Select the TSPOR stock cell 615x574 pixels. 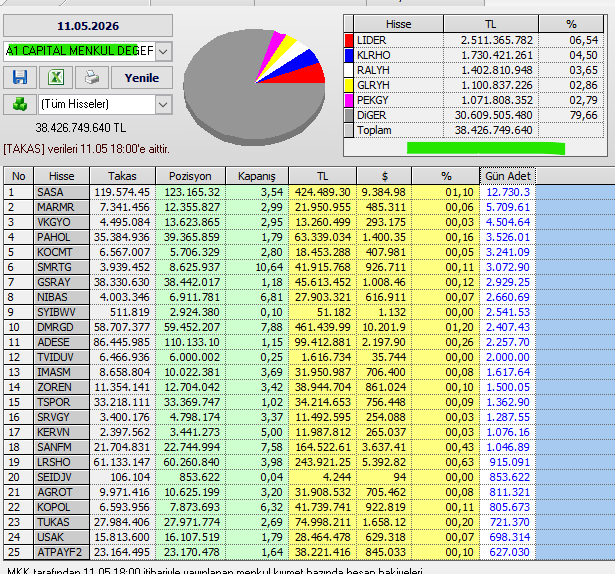point(62,402)
